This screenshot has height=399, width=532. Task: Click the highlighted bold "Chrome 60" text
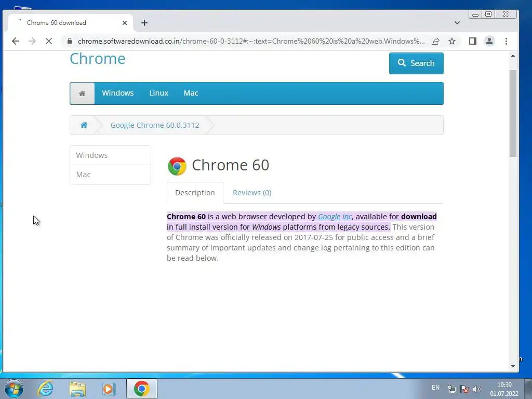(187, 217)
